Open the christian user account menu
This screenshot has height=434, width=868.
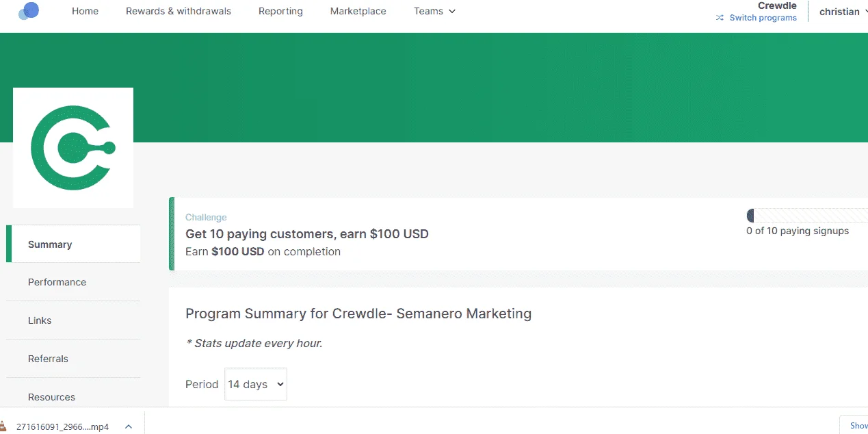(x=843, y=12)
